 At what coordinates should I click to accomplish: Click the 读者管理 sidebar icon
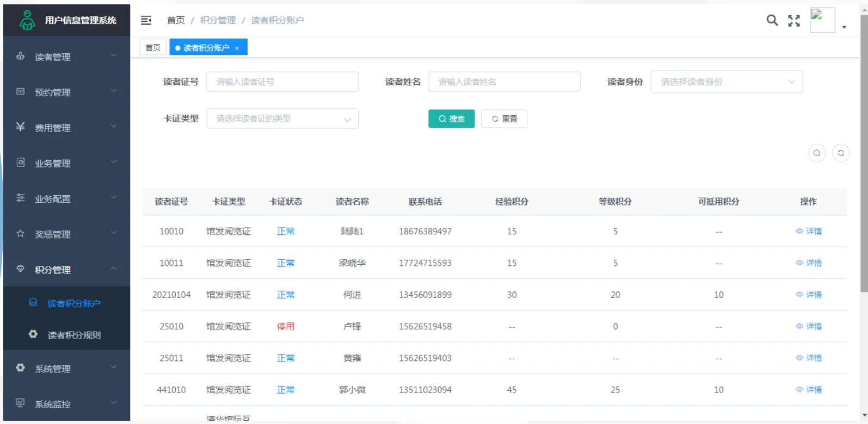pos(21,56)
